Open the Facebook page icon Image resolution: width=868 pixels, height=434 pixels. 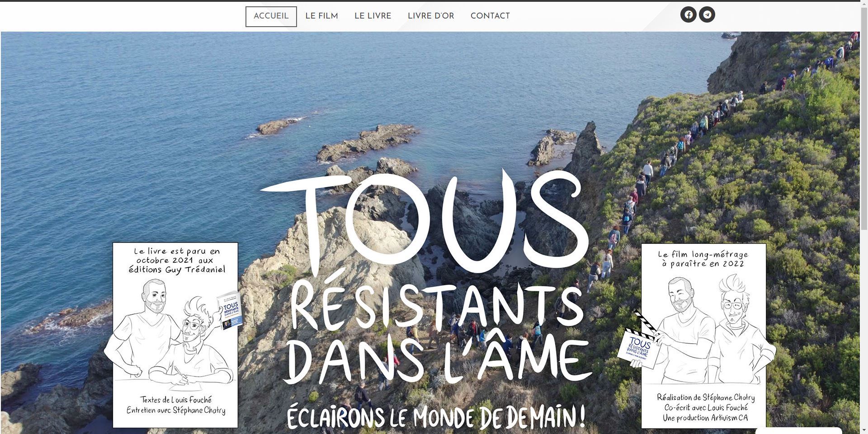(688, 14)
